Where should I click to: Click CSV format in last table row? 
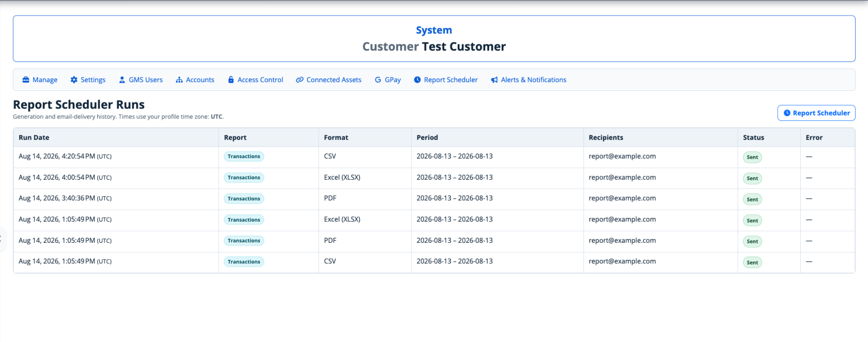click(330, 261)
